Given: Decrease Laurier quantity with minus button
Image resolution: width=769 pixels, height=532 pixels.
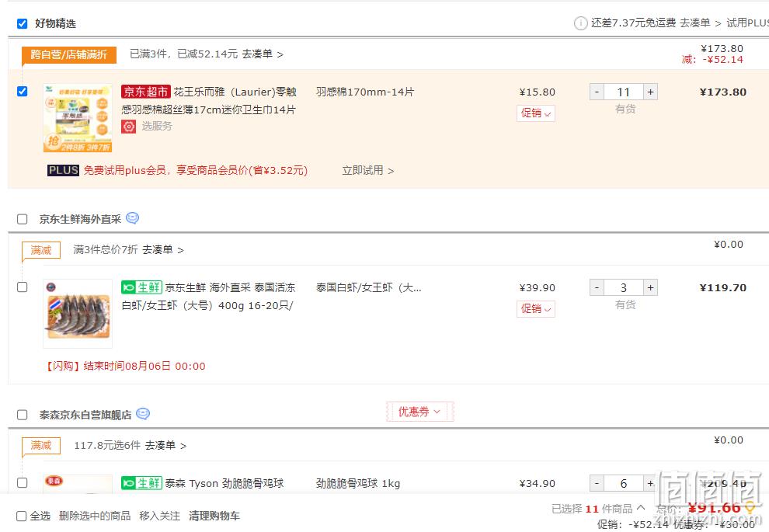Looking at the screenshot, I should coord(597,92).
